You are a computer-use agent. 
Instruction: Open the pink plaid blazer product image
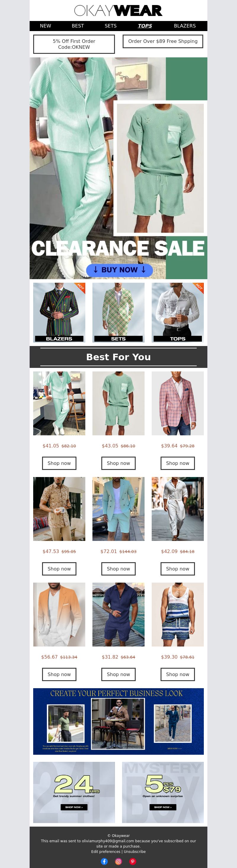(177, 403)
